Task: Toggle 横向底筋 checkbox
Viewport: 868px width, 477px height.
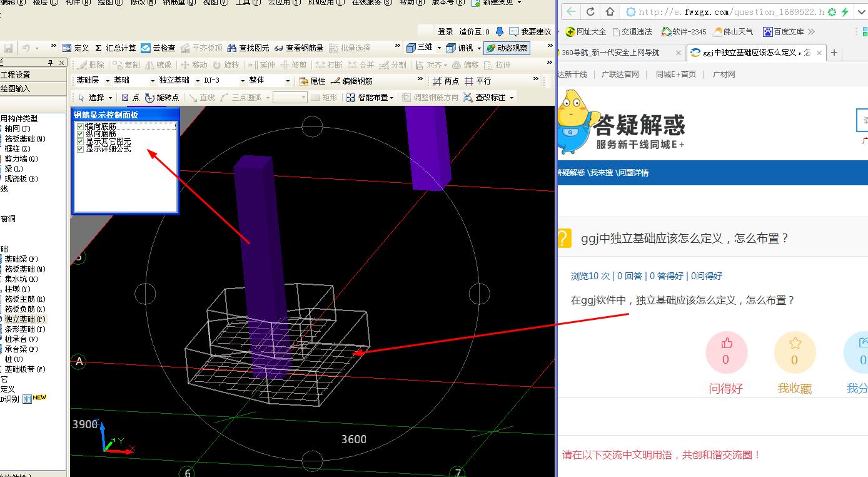Action: click(80, 126)
